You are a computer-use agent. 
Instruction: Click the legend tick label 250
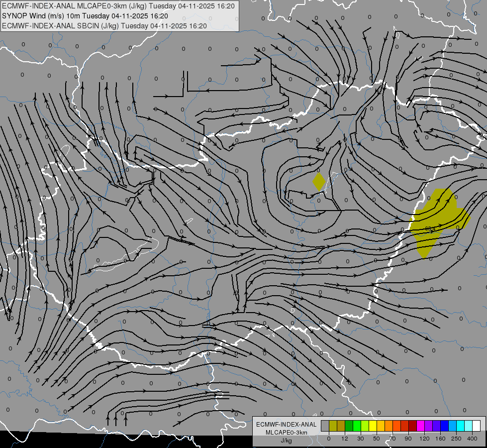click(x=456, y=439)
